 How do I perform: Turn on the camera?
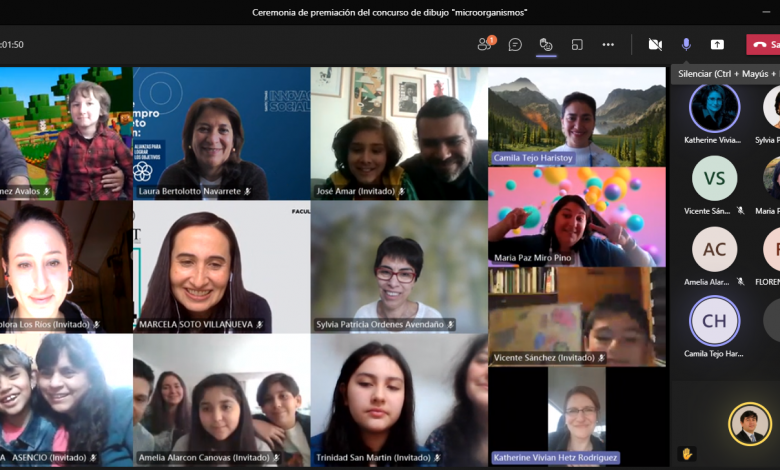coord(655,44)
